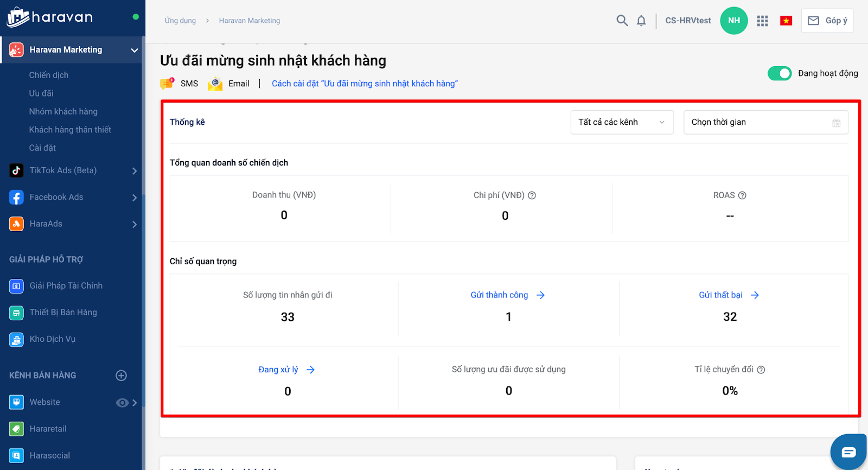The height and width of the screenshot is (470, 868).
Task: Click the SMS channel icon
Action: click(167, 84)
